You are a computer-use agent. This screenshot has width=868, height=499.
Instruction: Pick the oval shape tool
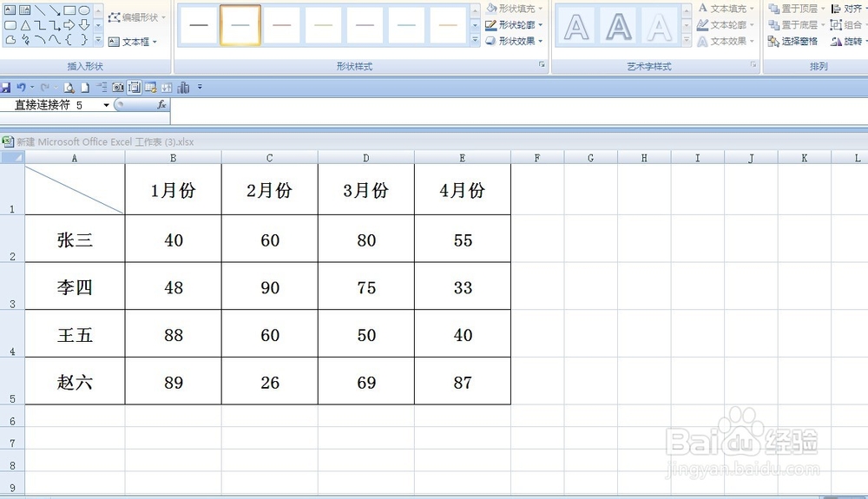click(x=84, y=10)
